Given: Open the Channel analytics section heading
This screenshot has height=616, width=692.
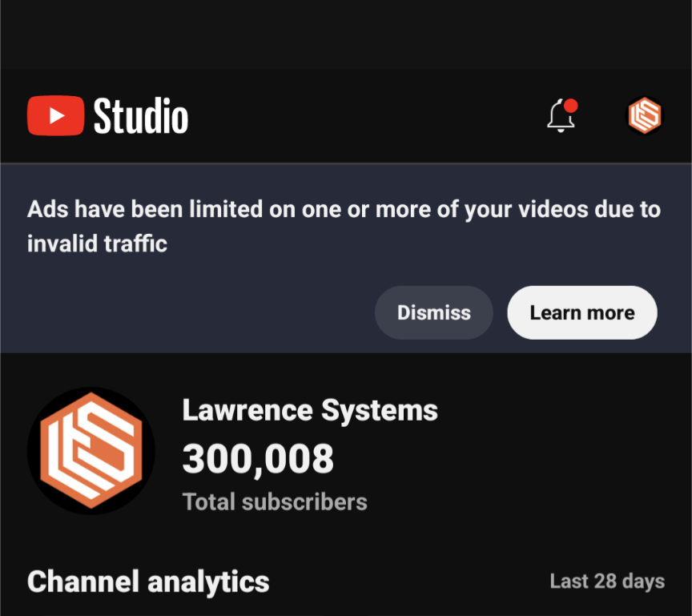Looking at the screenshot, I should click(x=148, y=581).
